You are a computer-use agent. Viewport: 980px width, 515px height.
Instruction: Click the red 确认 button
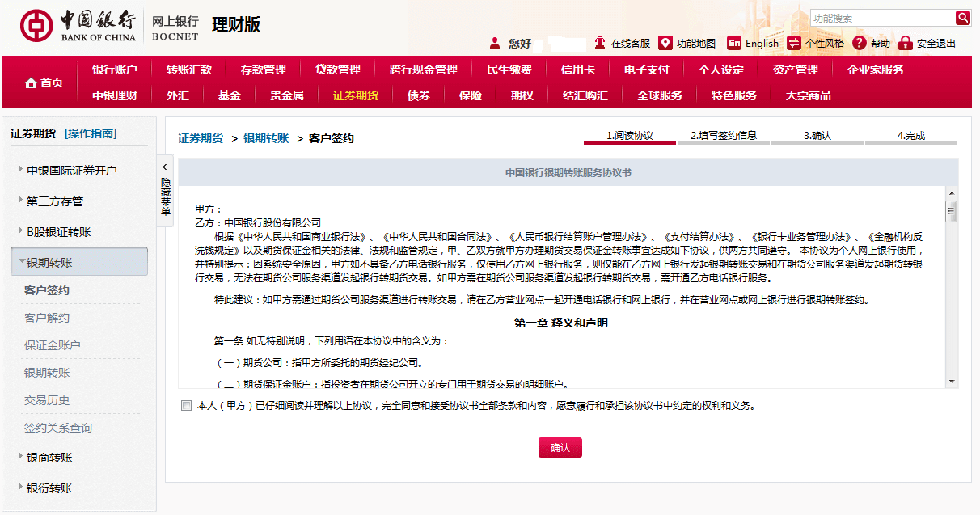coord(560,447)
